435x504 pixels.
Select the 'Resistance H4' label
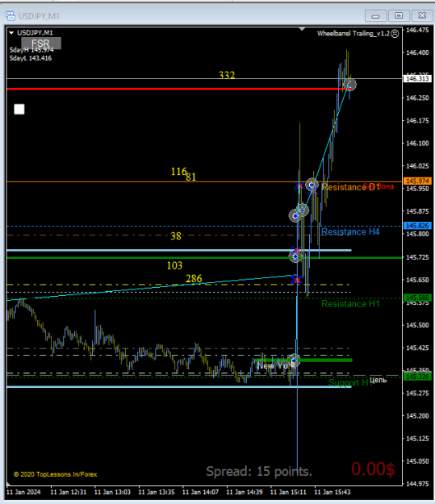coord(350,231)
